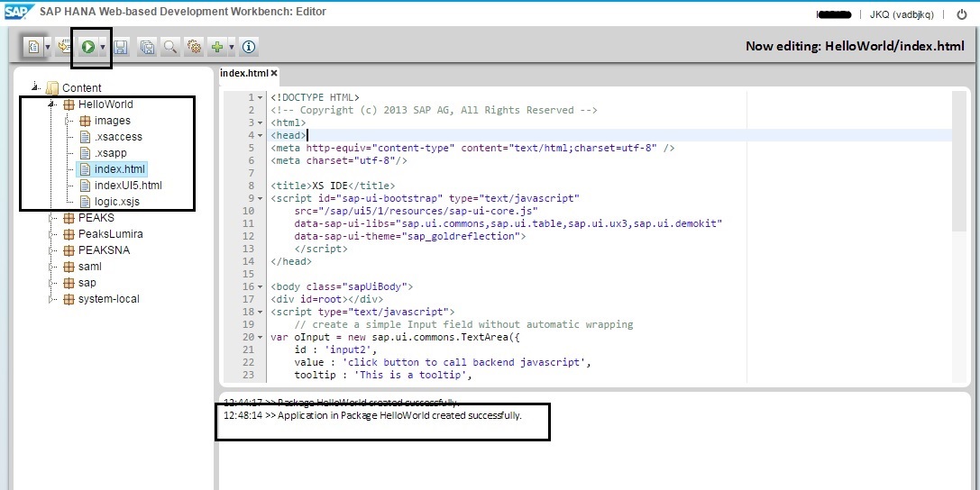
Task: Expand the PEAKS package
Action: 52,218
